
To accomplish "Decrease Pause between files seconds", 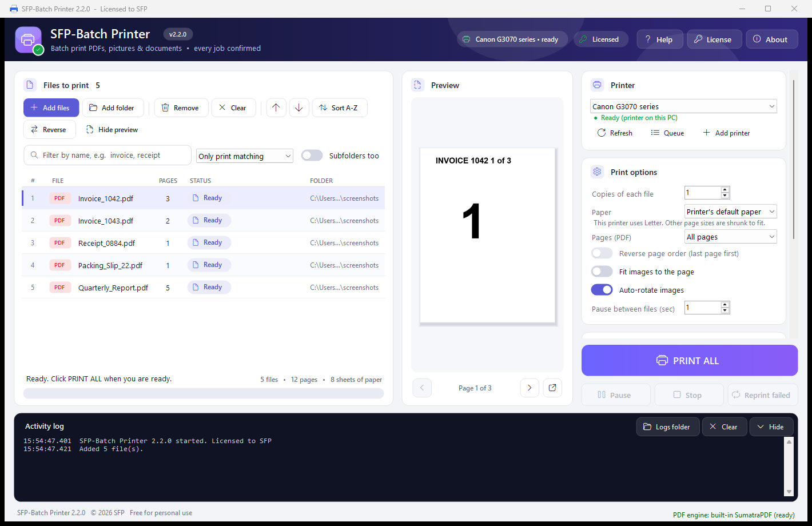I will point(725,310).
